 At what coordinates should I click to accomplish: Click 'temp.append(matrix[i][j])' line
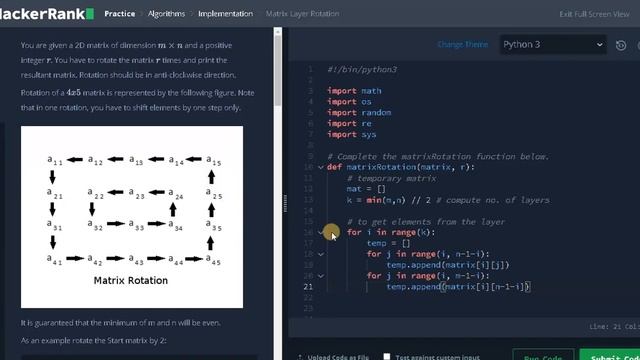tap(448, 265)
